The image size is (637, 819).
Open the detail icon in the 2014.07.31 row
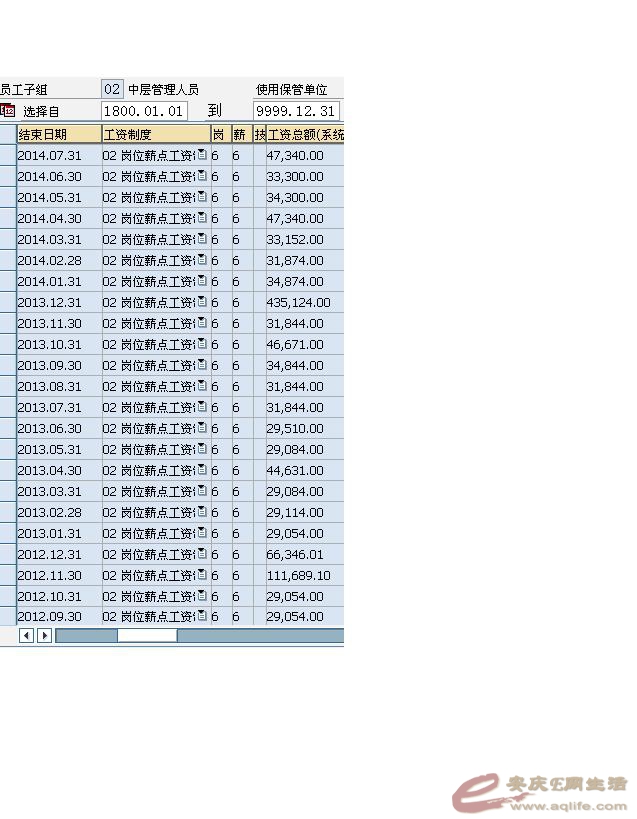[x=202, y=155]
